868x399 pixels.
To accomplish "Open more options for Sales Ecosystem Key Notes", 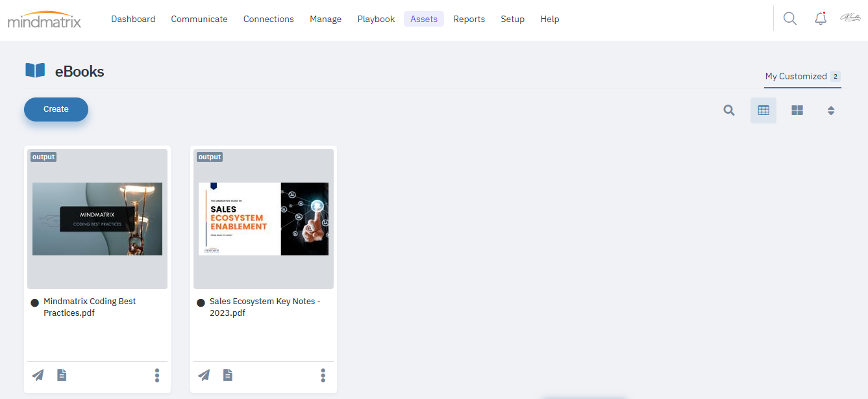I will [x=323, y=375].
